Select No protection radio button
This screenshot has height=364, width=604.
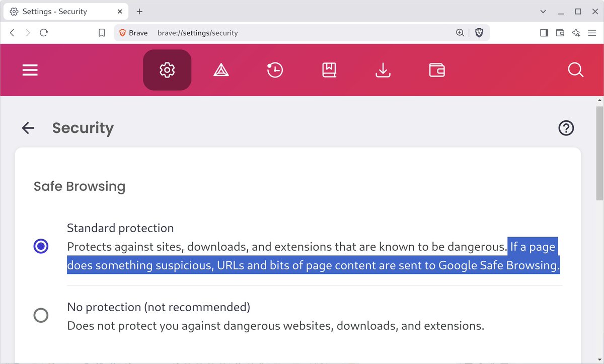click(41, 315)
